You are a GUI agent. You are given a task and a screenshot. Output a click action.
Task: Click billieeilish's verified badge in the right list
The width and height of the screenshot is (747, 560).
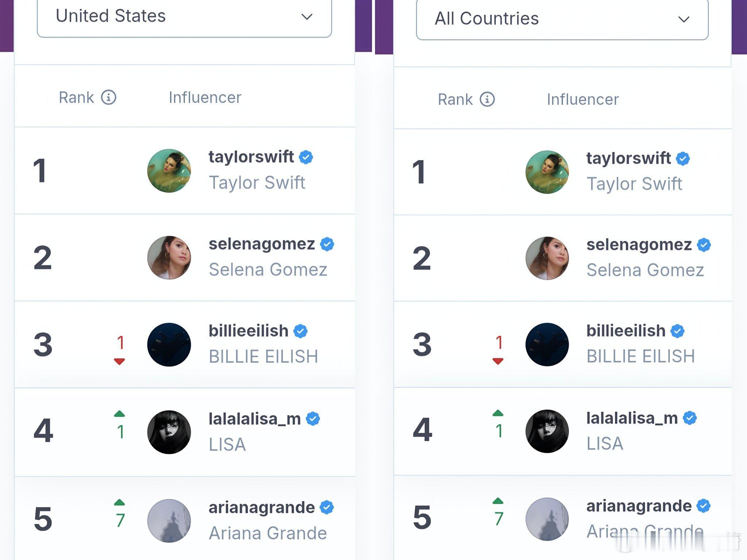(677, 331)
